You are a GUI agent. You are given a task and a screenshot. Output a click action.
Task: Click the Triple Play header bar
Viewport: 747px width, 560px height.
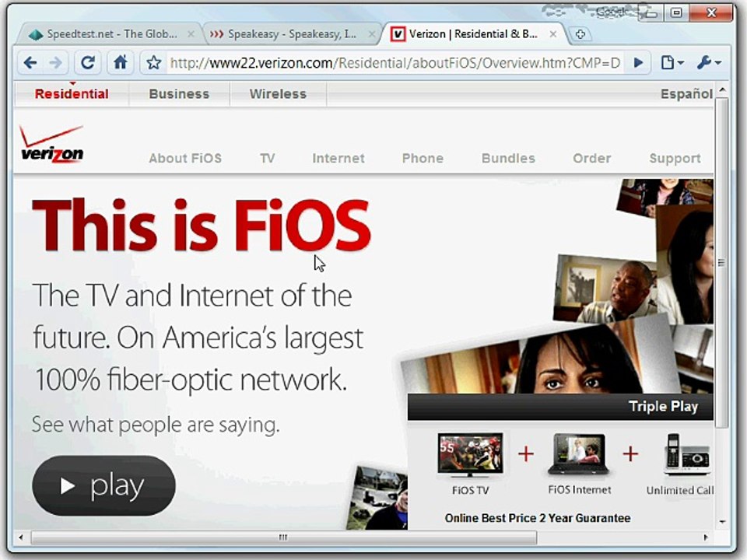(560, 407)
